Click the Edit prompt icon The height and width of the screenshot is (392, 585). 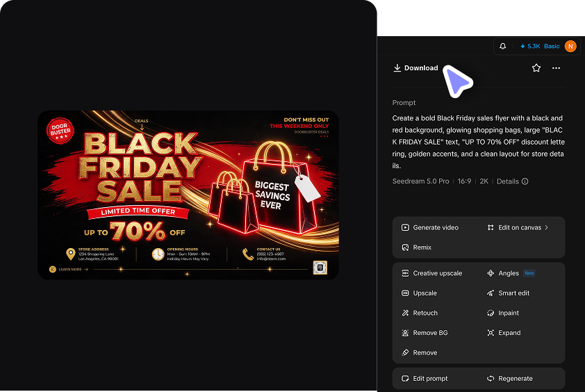[x=405, y=379]
